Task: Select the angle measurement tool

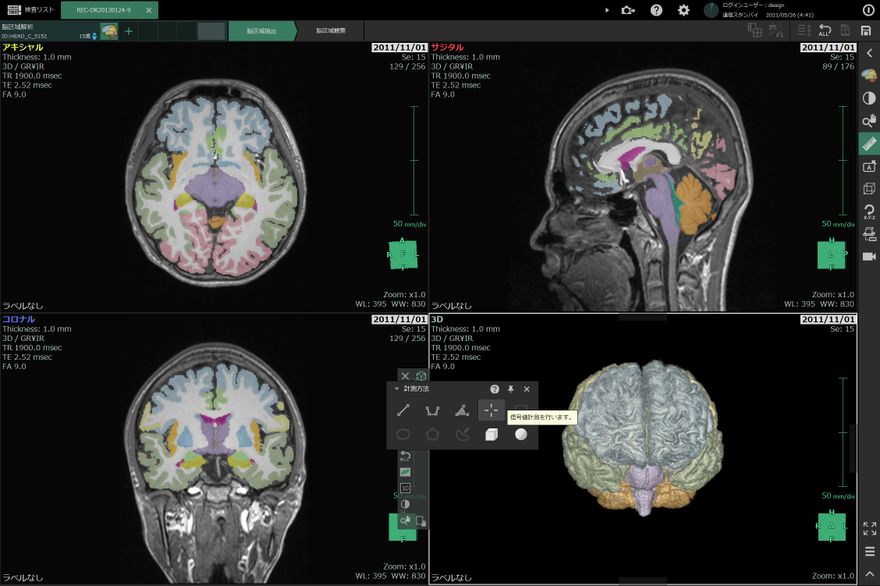Action: tap(461, 409)
